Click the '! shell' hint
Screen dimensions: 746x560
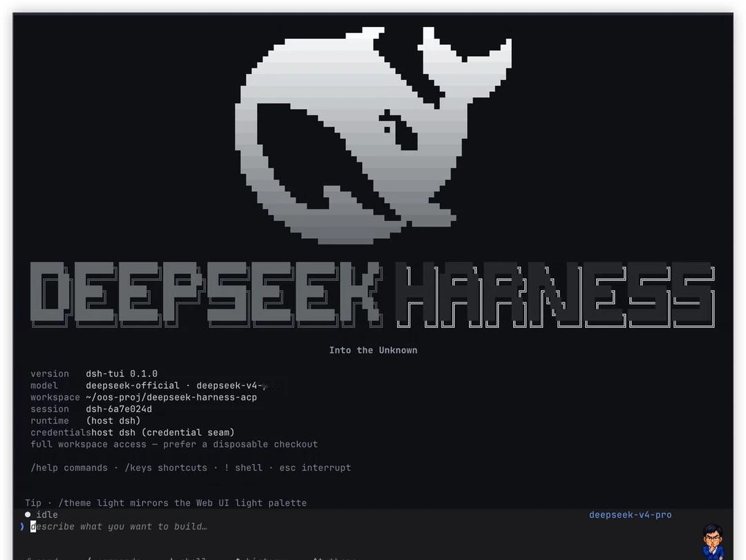pos(243,467)
